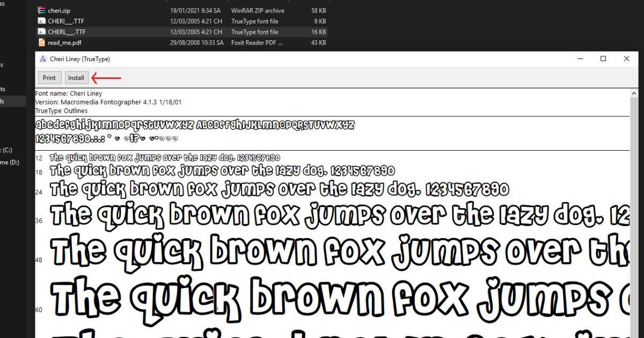Select cheri.zip file in Explorer
This screenshot has width=644, height=338.
click(x=182, y=10)
